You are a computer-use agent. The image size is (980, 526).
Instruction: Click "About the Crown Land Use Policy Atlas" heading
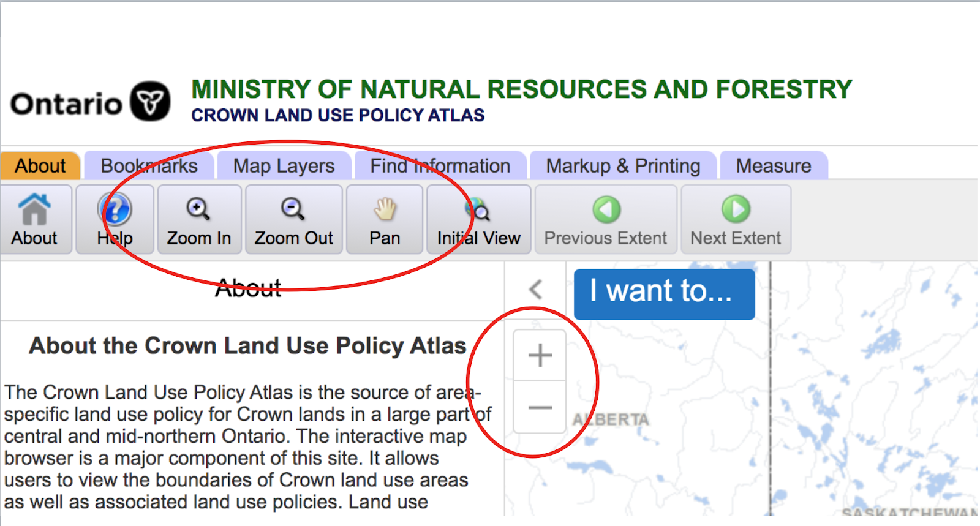point(247,346)
